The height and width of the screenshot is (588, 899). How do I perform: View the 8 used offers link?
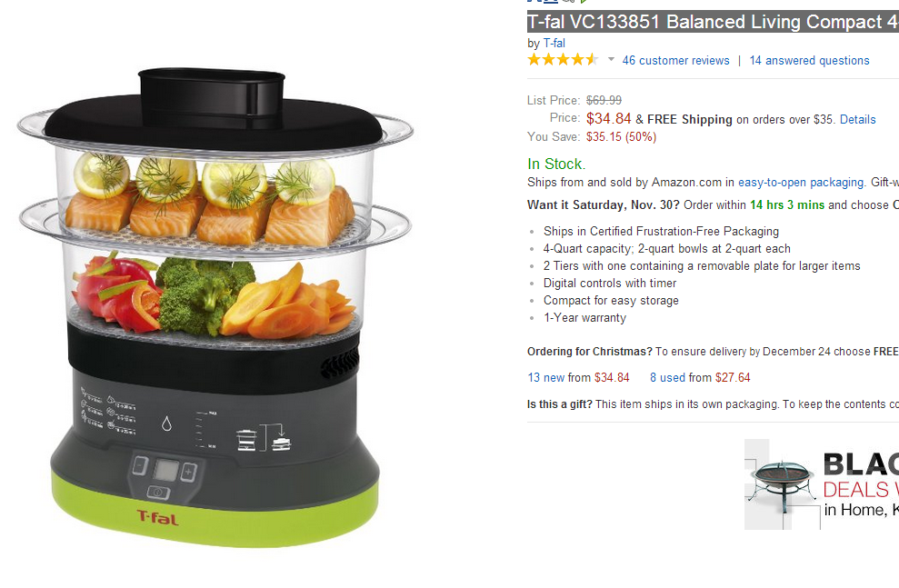coord(667,378)
